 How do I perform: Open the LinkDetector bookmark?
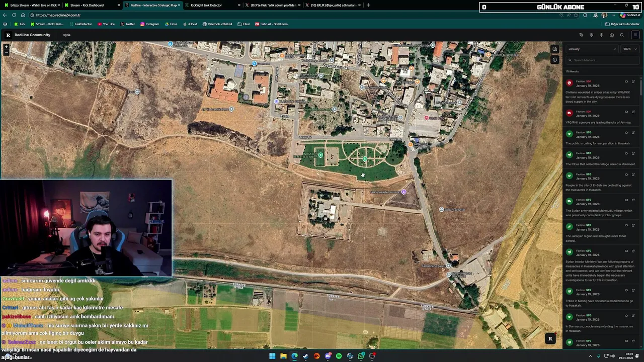[x=80, y=24]
